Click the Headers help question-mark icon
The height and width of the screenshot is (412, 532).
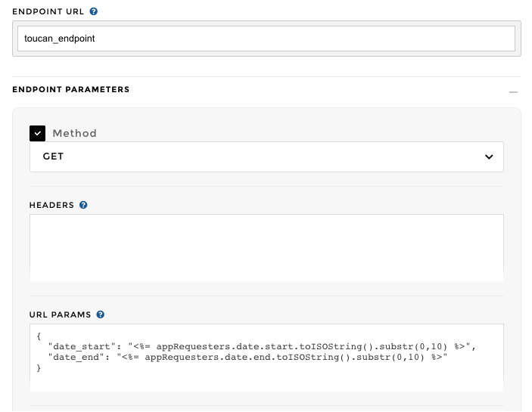pyautogui.click(x=83, y=205)
